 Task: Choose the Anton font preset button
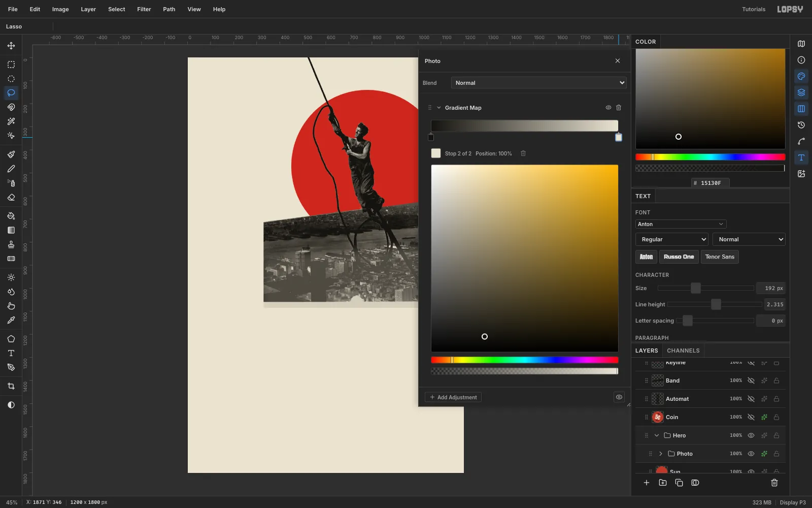[646, 257]
